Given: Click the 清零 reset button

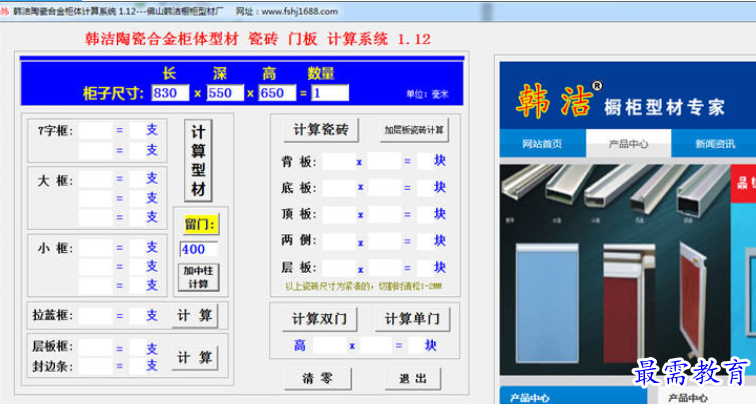Looking at the screenshot, I should [x=318, y=378].
